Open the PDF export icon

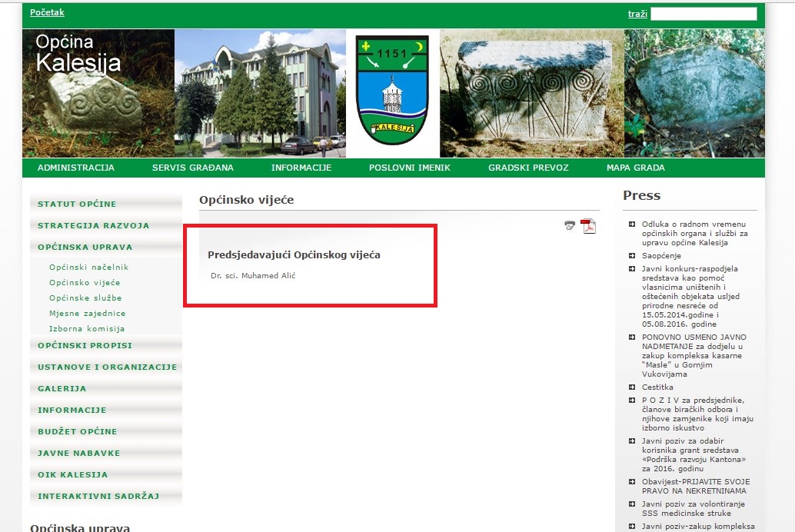588,225
